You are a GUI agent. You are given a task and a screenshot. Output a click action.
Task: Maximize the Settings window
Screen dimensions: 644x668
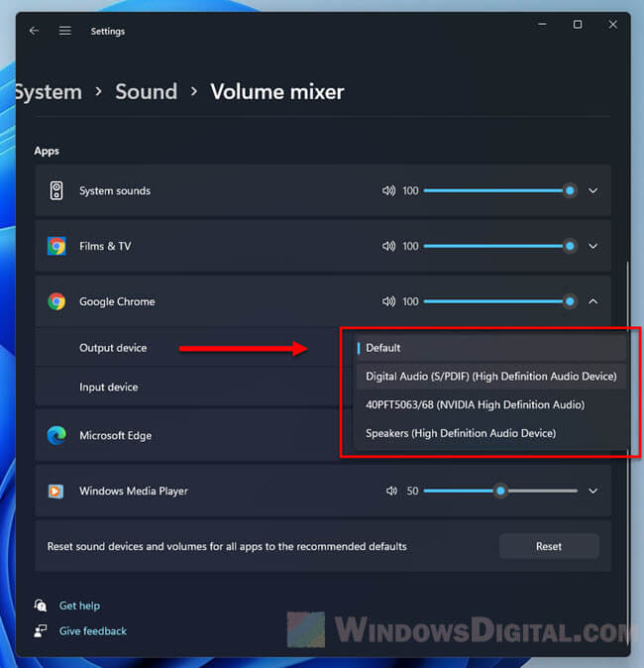tap(578, 25)
